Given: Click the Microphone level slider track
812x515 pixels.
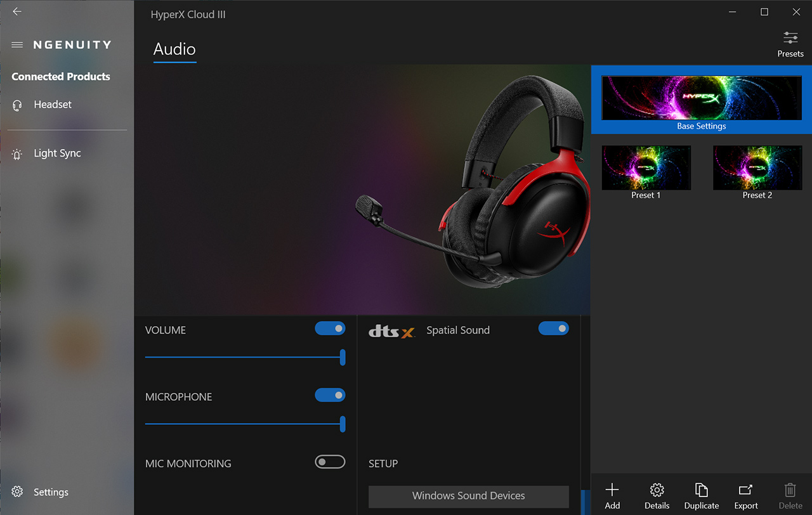Looking at the screenshot, I should (x=245, y=424).
